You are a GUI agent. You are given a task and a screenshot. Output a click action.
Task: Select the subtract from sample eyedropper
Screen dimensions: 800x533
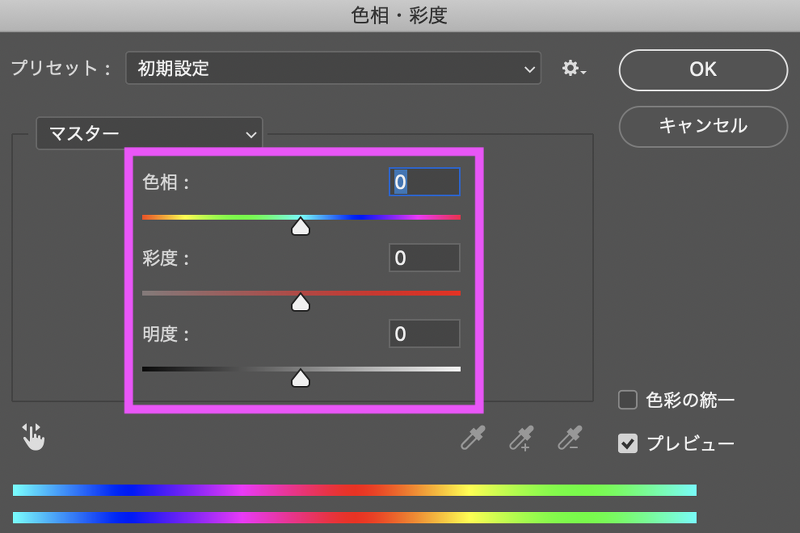[x=570, y=438]
